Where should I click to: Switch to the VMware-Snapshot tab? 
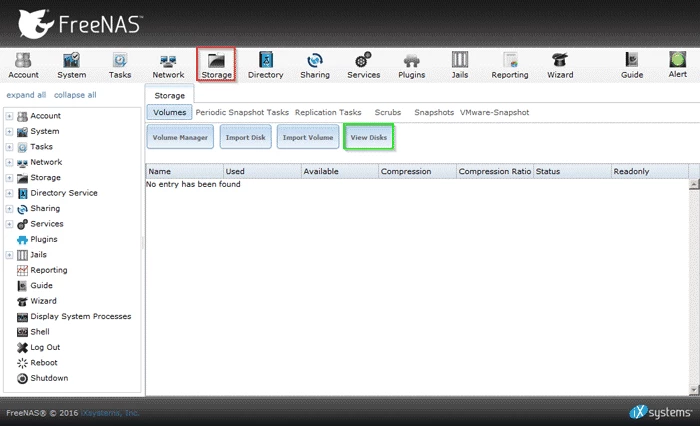(495, 113)
